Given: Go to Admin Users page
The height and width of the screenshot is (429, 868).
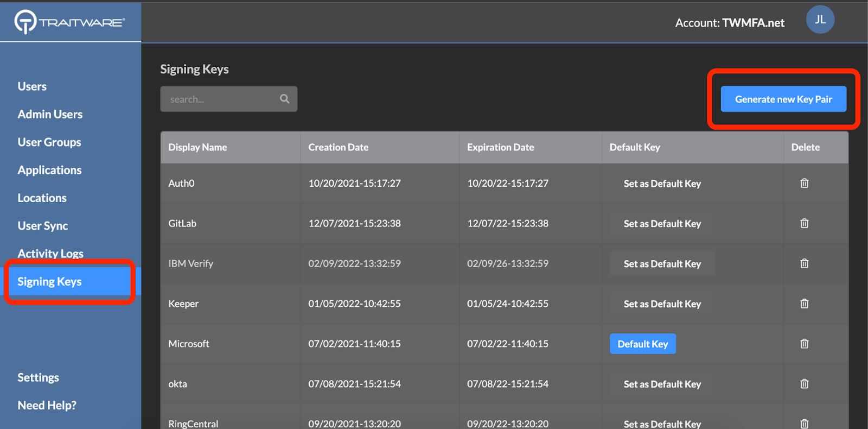Looking at the screenshot, I should pos(50,114).
